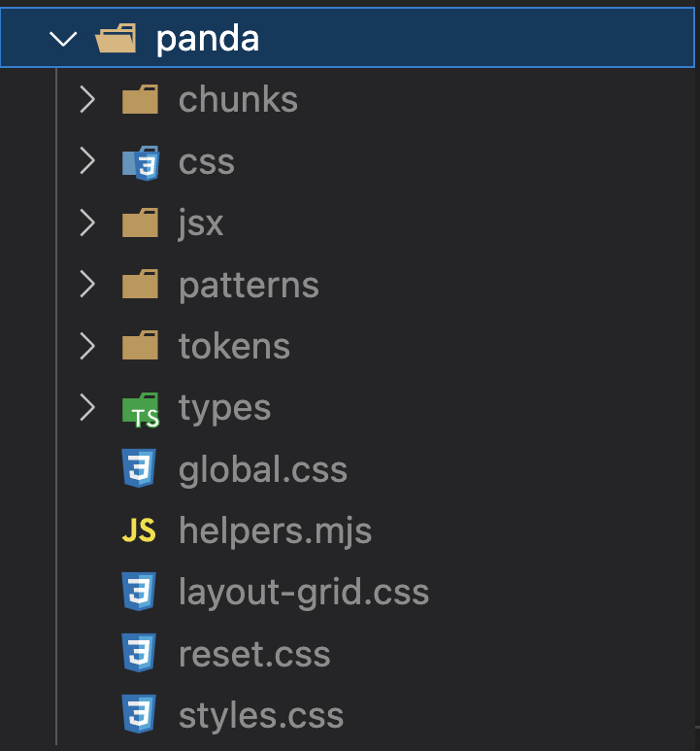The width and height of the screenshot is (700, 751).
Task: Click the CSS3 icon beside global.css
Action: 139,470
